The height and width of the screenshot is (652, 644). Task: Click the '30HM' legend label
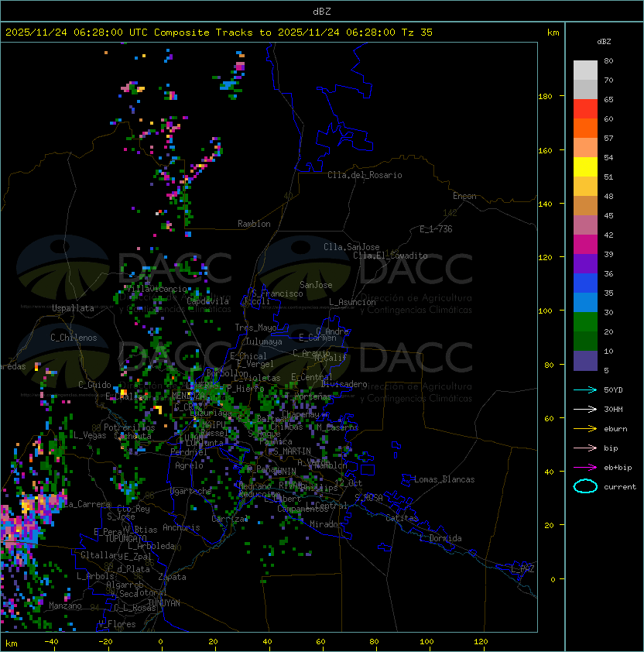point(613,409)
